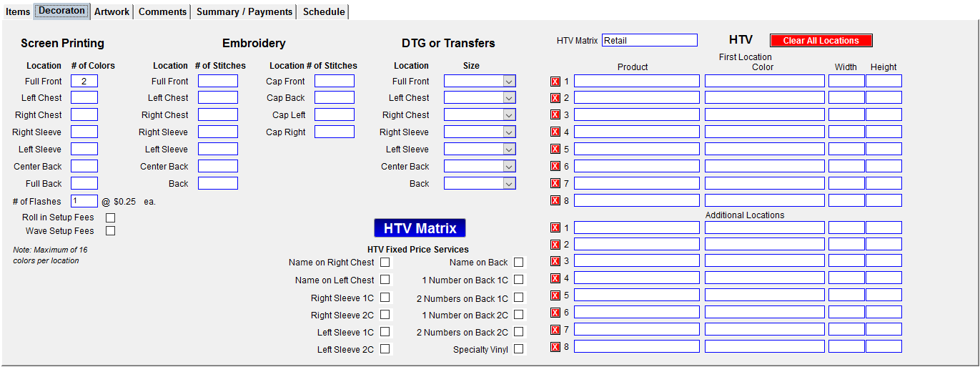Switch to the Artwork tab

coord(112,11)
